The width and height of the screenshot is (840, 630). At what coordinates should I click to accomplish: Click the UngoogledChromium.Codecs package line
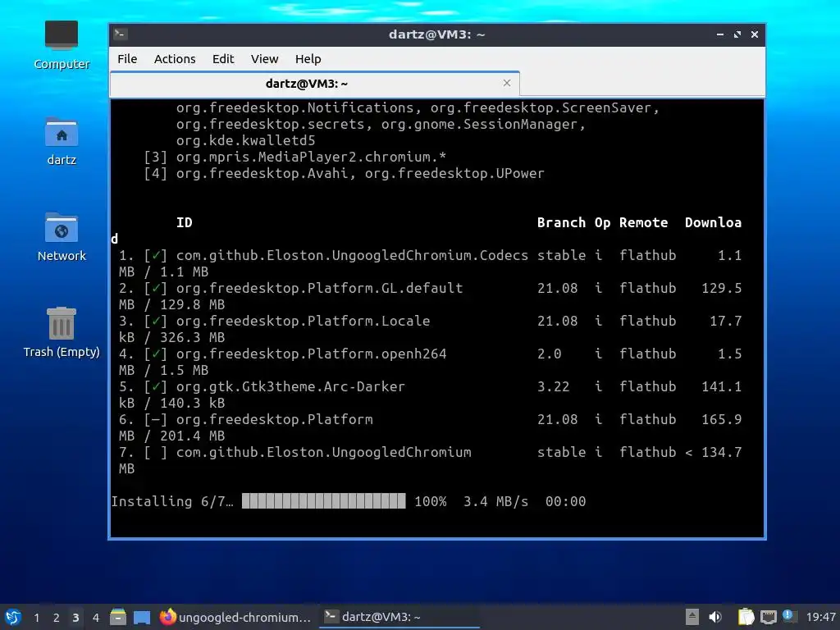[x=352, y=256]
